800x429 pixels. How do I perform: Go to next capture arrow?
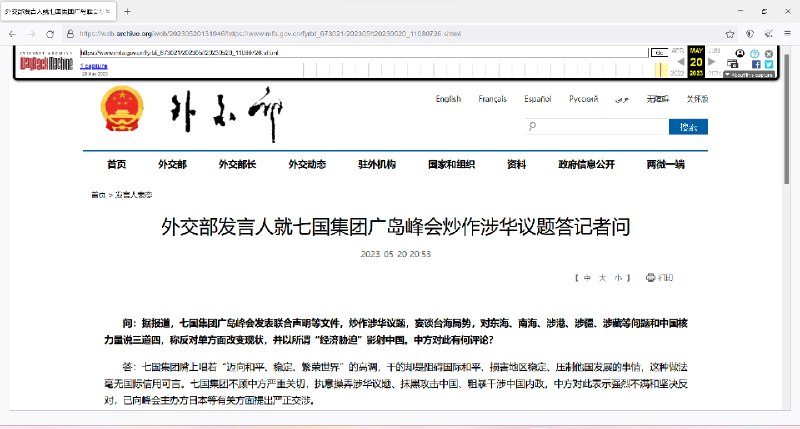tap(712, 62)
